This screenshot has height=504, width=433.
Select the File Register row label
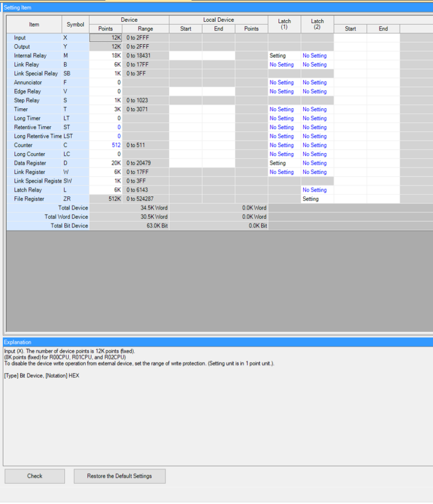29,199
